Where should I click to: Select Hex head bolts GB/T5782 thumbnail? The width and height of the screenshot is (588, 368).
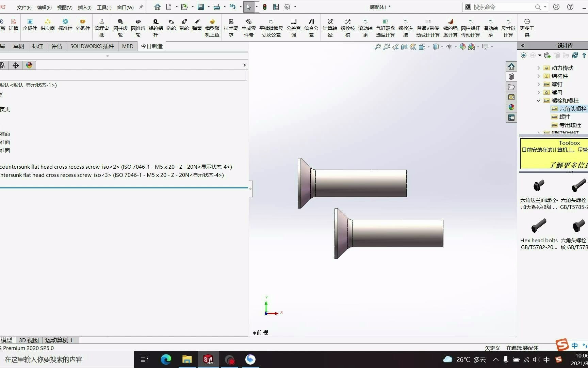pos(539,227)
